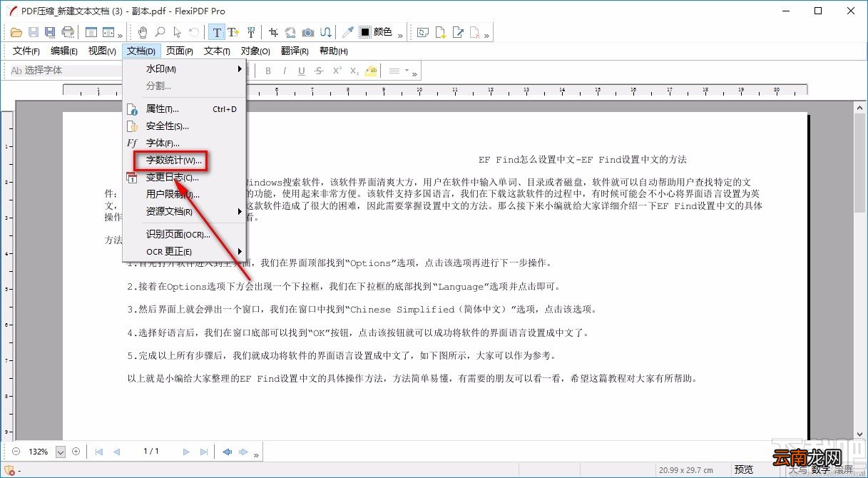868x478 pixels.
Task: Go to previous page arrow
Action: (x=116, y=452)
